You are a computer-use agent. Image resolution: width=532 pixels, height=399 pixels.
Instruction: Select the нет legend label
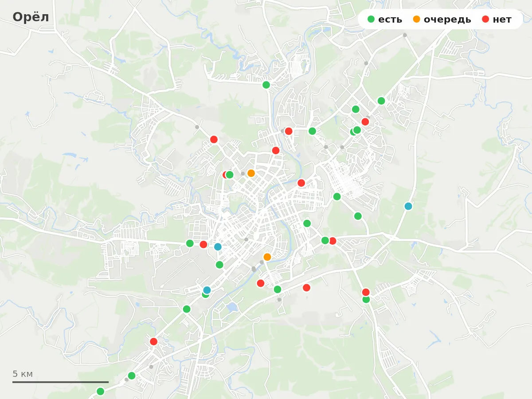tap(502, 20)
